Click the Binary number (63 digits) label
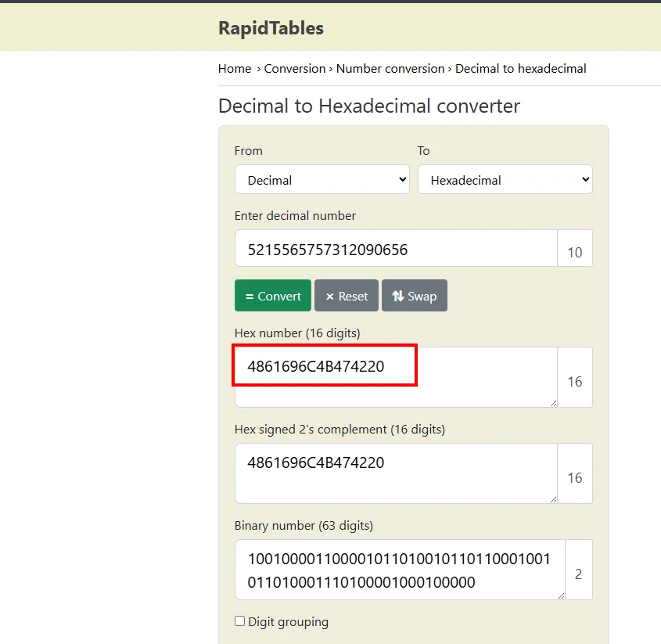Viewport: 661px width, 644px height. click(x=304, y=526)
